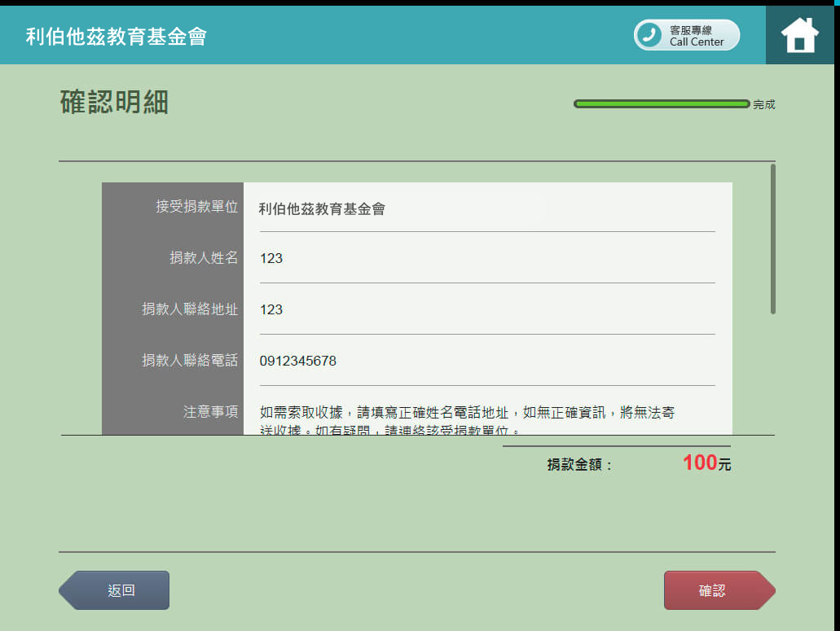Click the details list vertical scrollbar
Image resolution: width=840 pixels, height=631 pixels.
coord(772,239)
